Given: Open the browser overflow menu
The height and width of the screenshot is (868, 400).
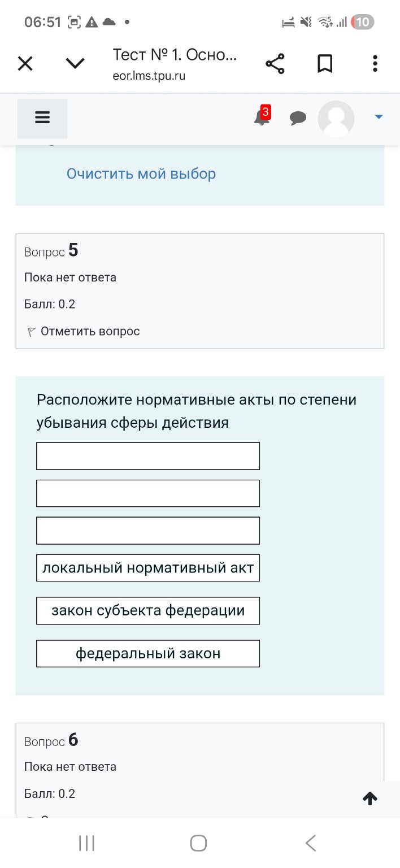Looking at the screenshot, I should (375, 63).
